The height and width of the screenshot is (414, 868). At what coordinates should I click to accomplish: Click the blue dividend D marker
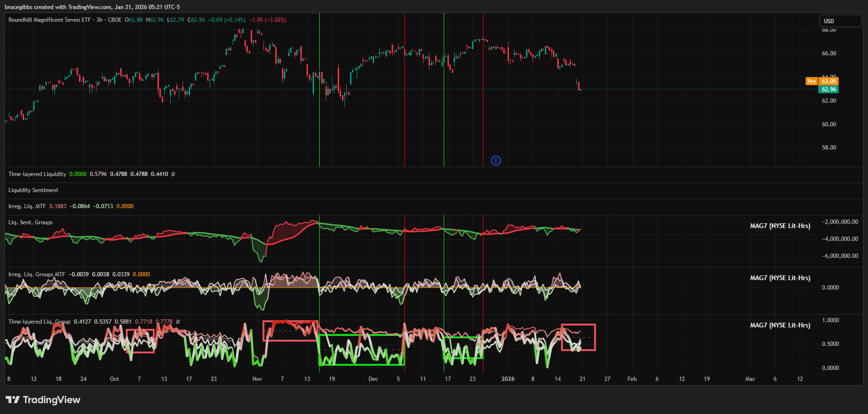pos(496,160)
